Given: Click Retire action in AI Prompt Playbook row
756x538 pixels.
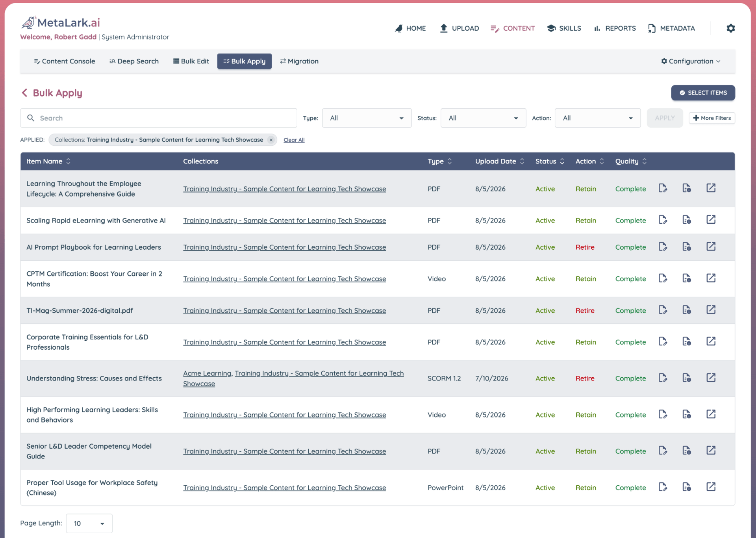Looking at the screenshot, I should (x=585, y=247).
